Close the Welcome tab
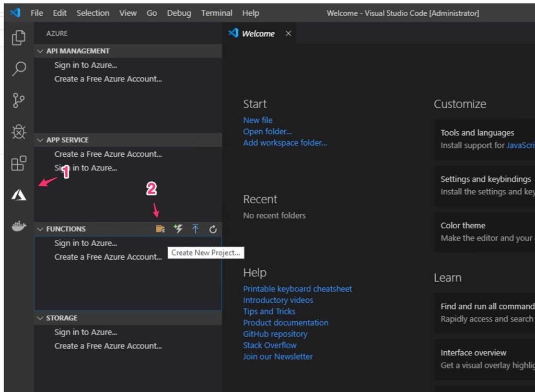Viewport: 535px width, 392px height. [288, 33]
